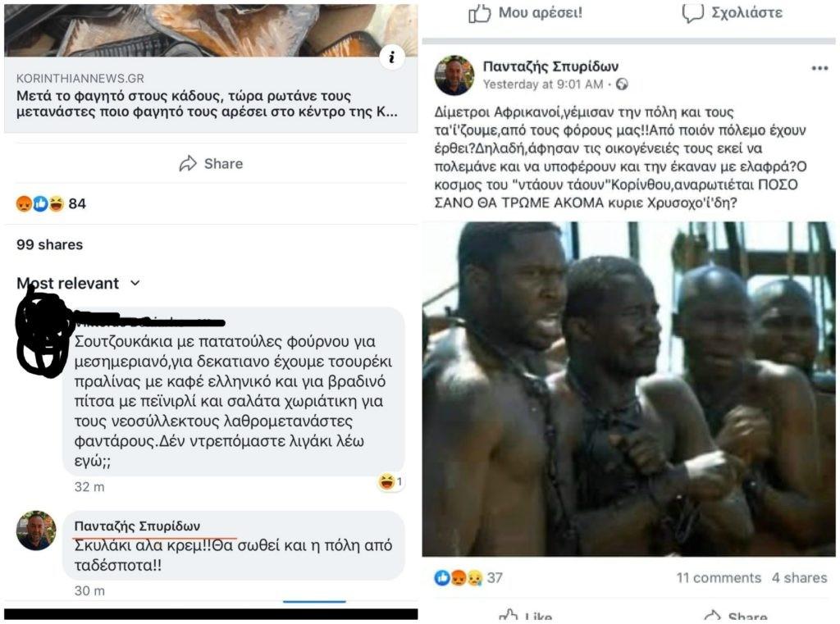The width and height of the screenshot is (840, 624).
Task: Open the 4 shares link
Action: (x=799, y=578)
